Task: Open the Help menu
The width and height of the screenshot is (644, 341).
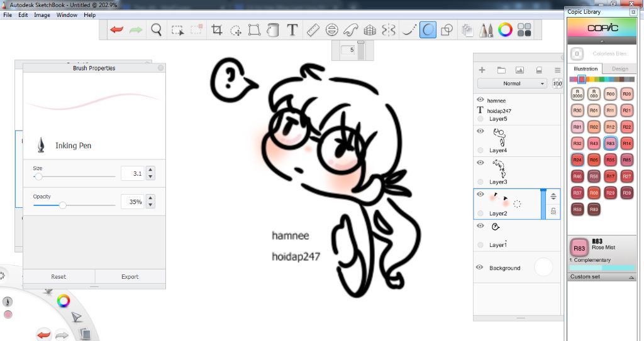Action: (89, 15)
